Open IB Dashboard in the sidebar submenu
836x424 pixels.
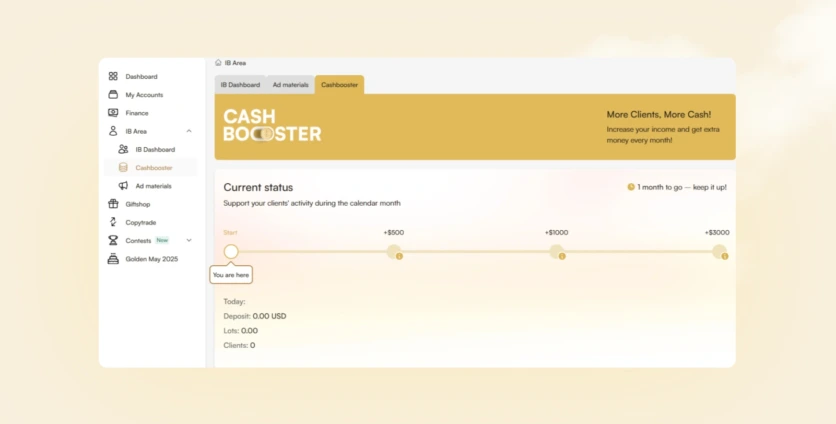155,150
